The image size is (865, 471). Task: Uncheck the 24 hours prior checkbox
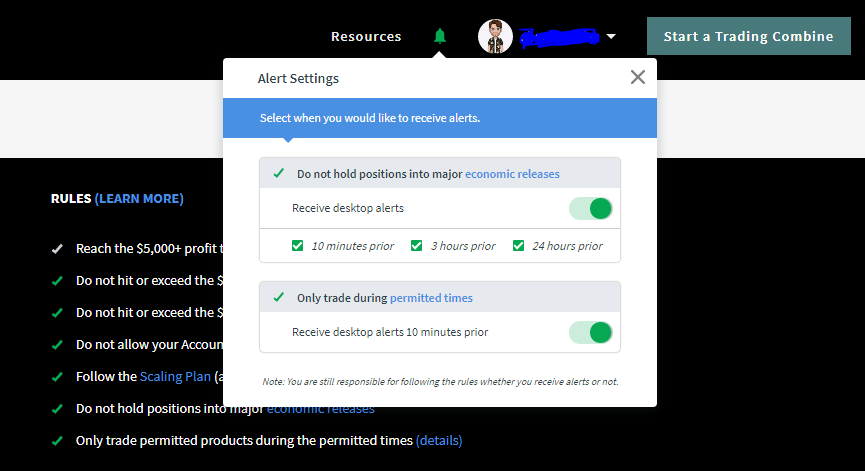(x=518, y=245)
